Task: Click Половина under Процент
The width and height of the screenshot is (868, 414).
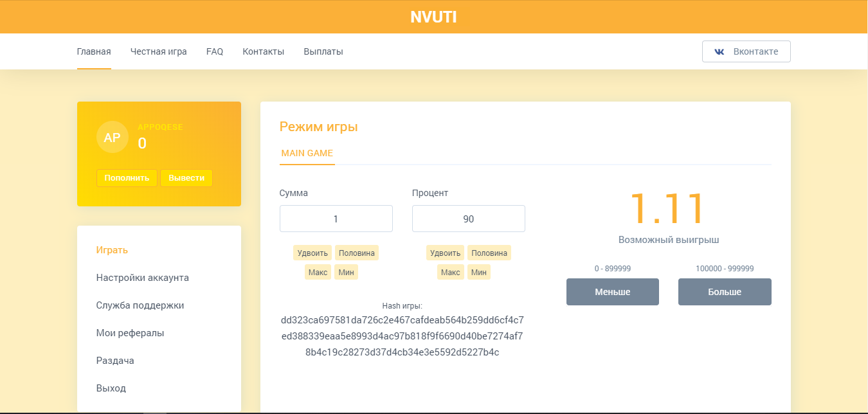Action: (489, 253)
